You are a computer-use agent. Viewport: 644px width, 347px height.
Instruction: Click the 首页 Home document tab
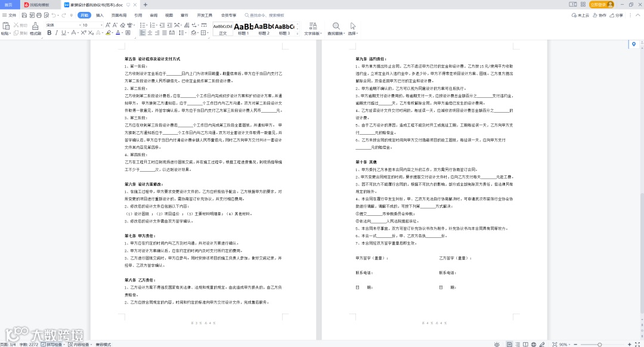[x=8, y=5]
